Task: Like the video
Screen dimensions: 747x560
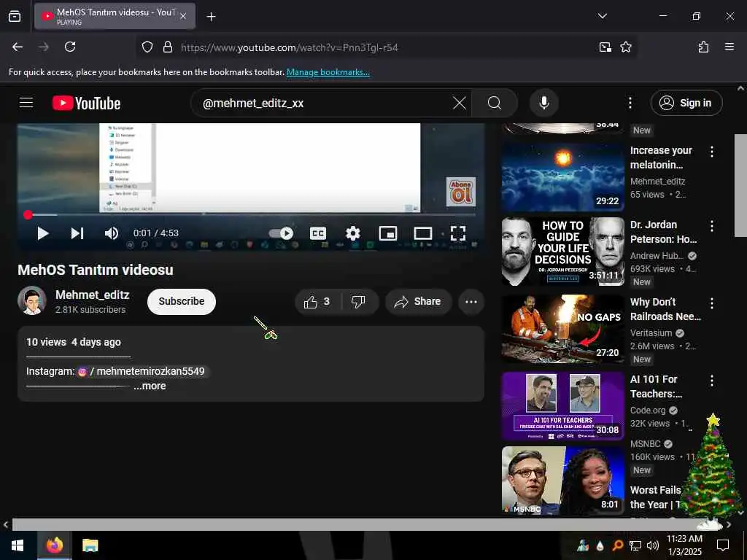Action: [317, 301]
